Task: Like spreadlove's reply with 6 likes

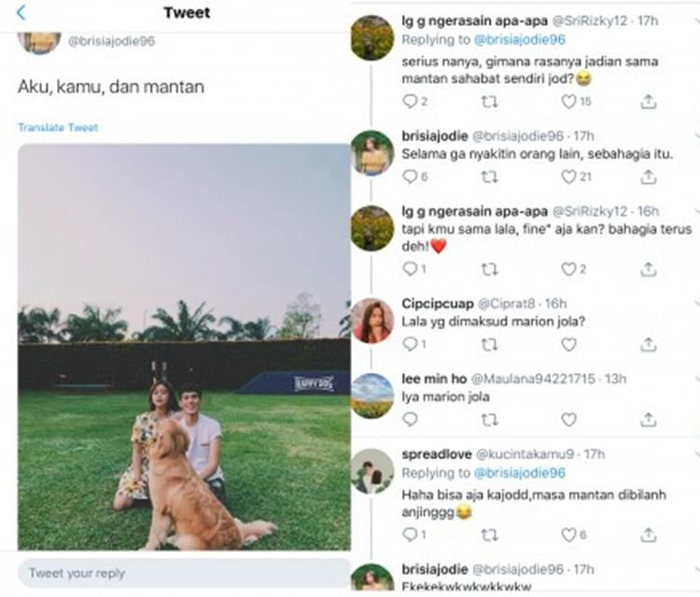Action: (569, 535)
